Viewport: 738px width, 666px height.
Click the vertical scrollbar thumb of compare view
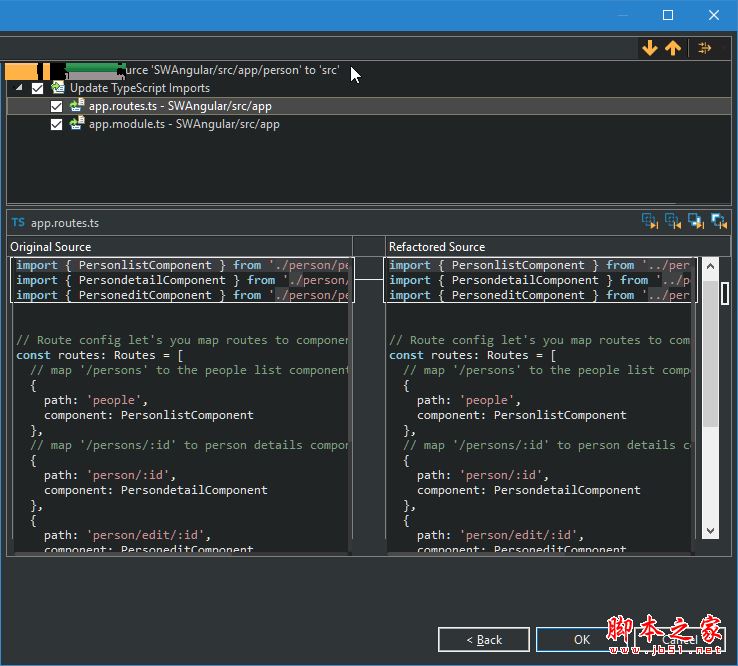pos(710,353)
